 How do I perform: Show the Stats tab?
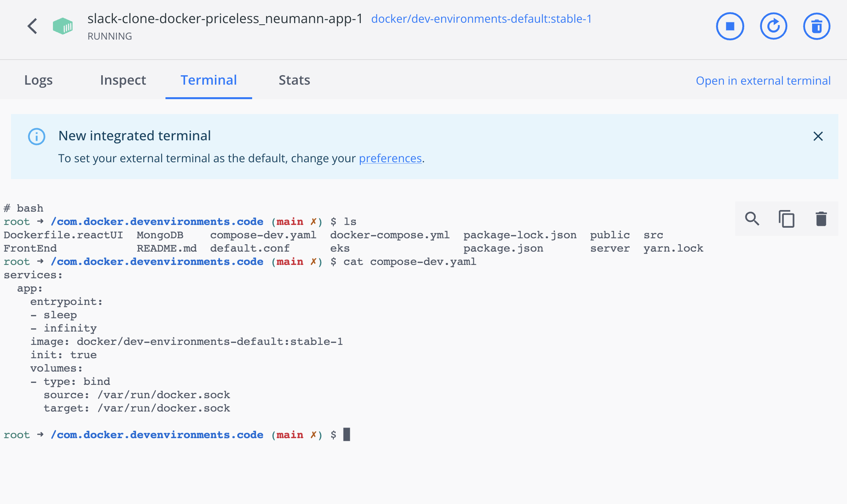click(x=294, y=80)
